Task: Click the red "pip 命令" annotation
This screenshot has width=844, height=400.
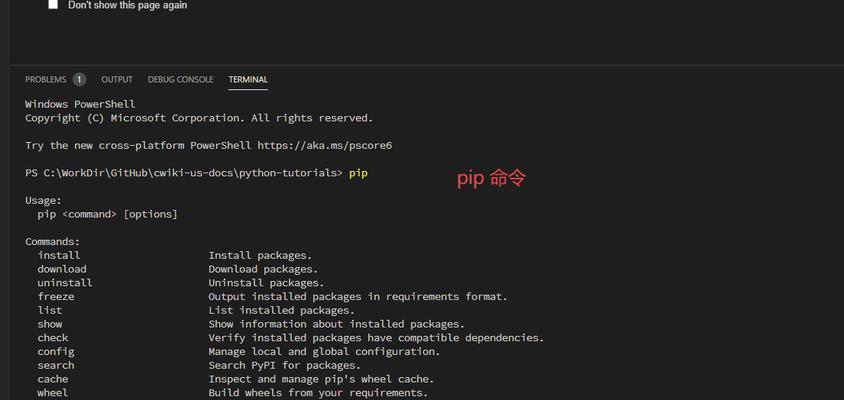Action: coord(491,178)
